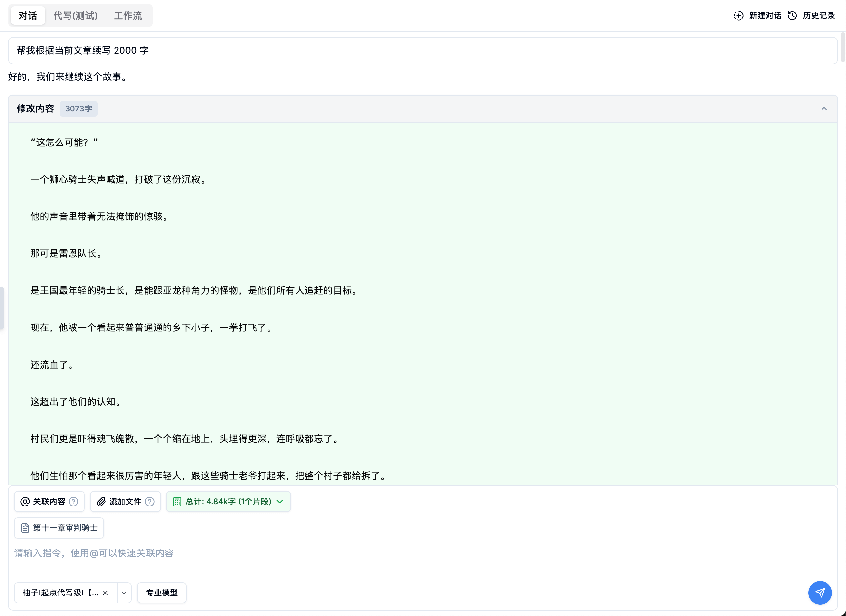The width and height of the screenshot is (846, 616).
Task: Click the paper-plane send icon
Action: tap(820, 593)
